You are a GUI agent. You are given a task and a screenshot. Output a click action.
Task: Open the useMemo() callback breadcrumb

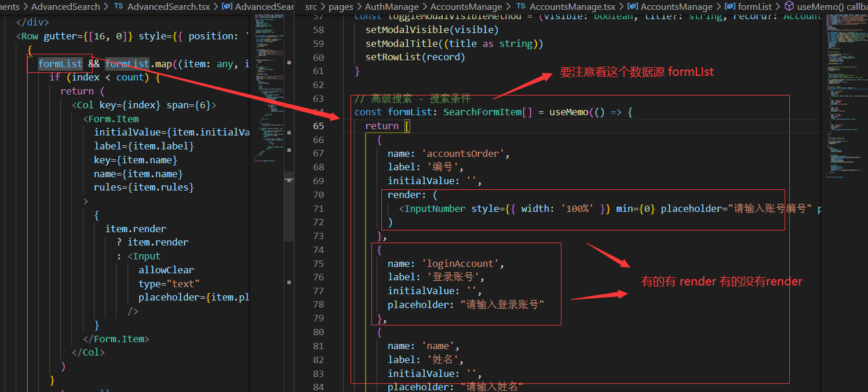833,7
